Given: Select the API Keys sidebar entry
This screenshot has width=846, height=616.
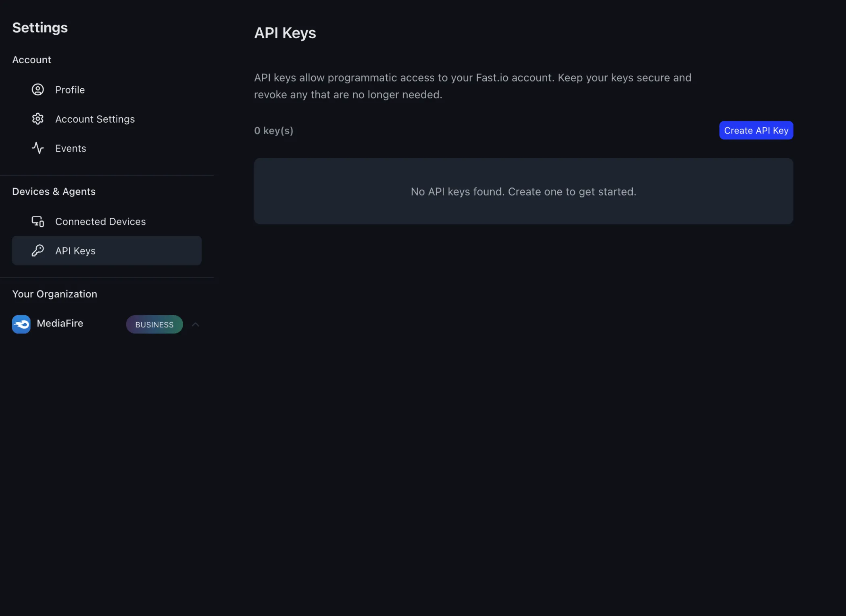Looking at the screenshot, I should (x=75, y=250).
